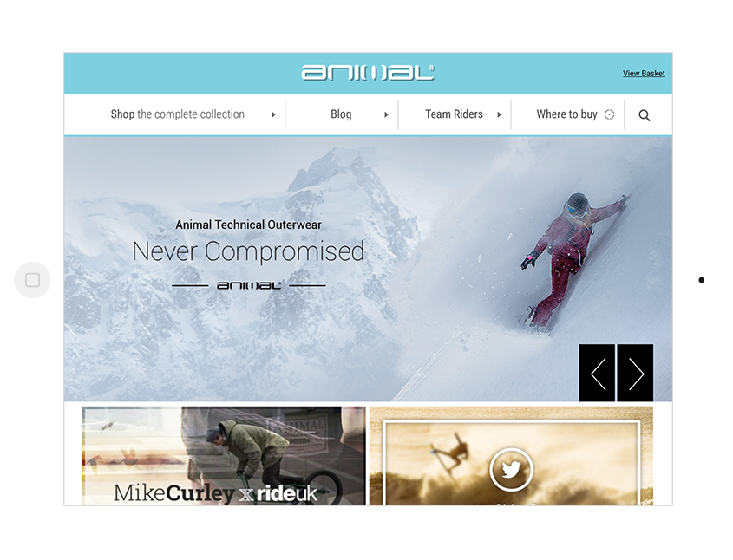This screenshot has width=733, height=560.
Task: Expand the Shop the complete collection arrow
Action: (273, 114)
